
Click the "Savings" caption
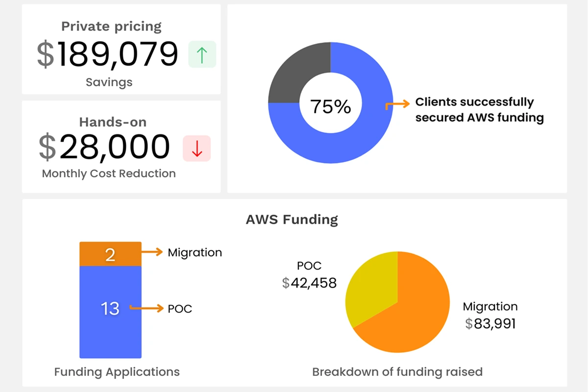109,82
